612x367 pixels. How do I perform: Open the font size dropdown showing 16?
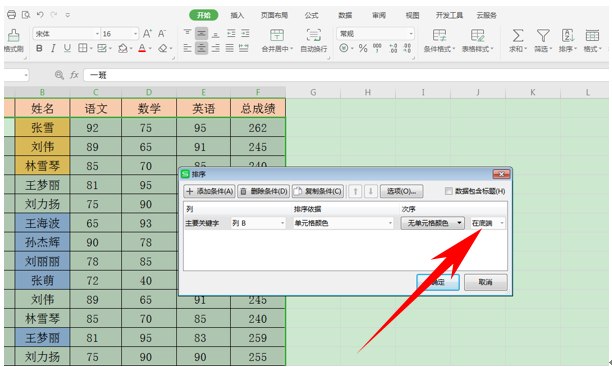(135, 34)
